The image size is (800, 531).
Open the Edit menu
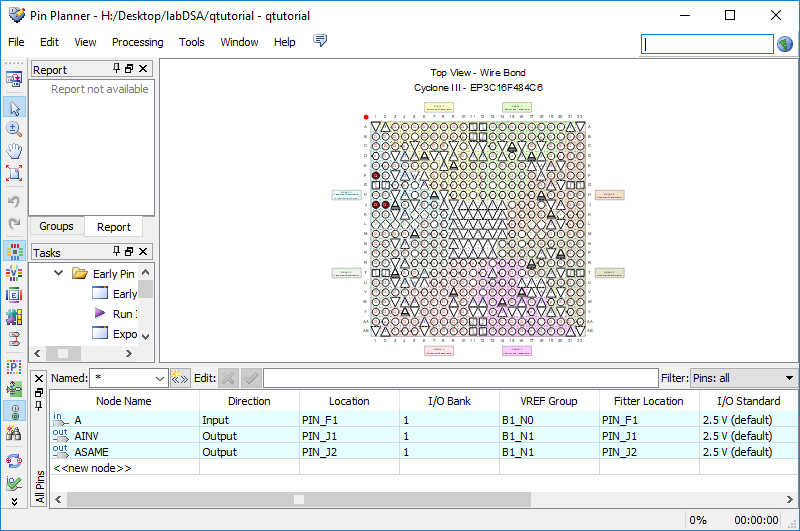coord(49,42)
